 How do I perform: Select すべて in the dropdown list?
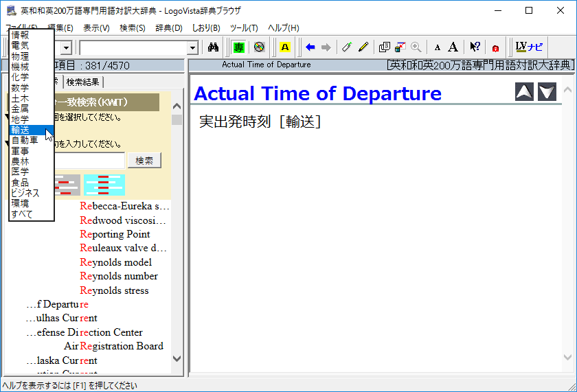21,214
